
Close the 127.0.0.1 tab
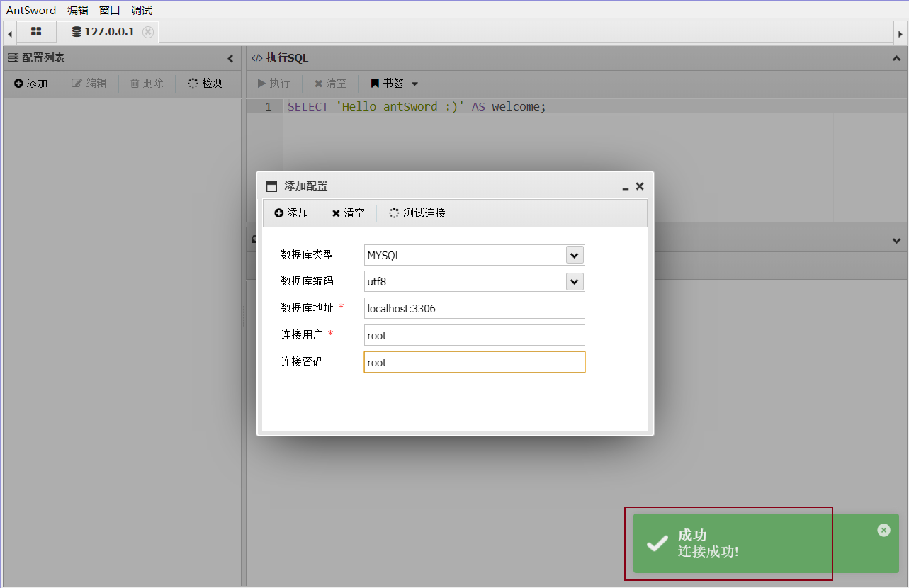coord(147,32)
